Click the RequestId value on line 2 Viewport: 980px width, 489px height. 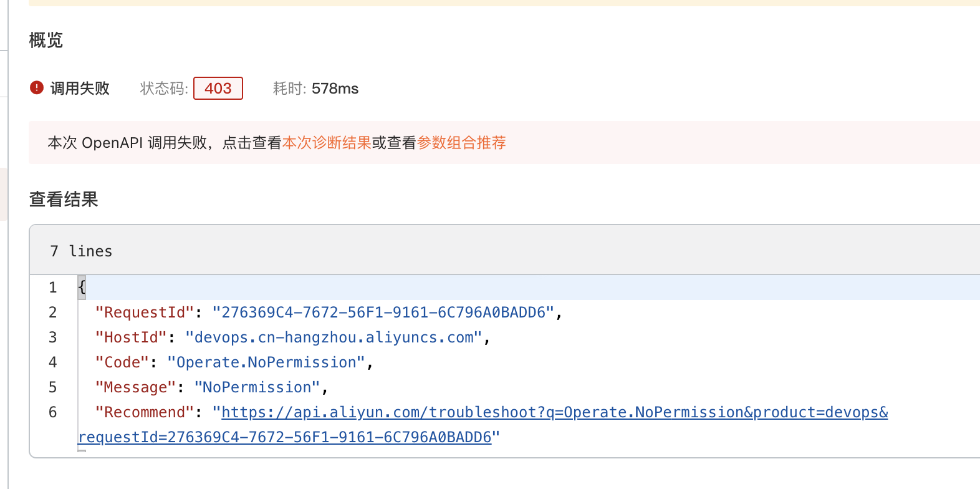[383, 312]
